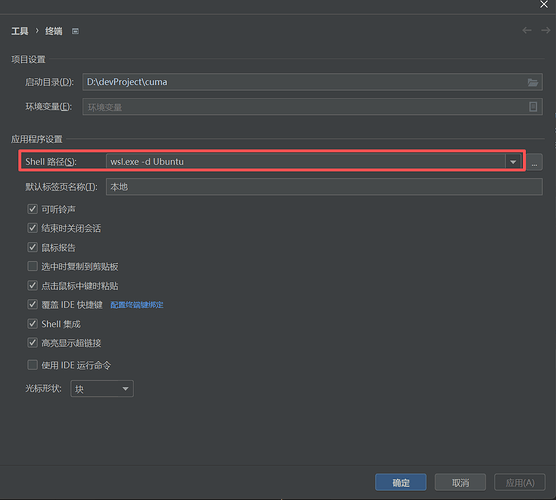556x500 pixels.
Task: Click the folder browse icon in startup directory
Action: click(x=532, y=82)
